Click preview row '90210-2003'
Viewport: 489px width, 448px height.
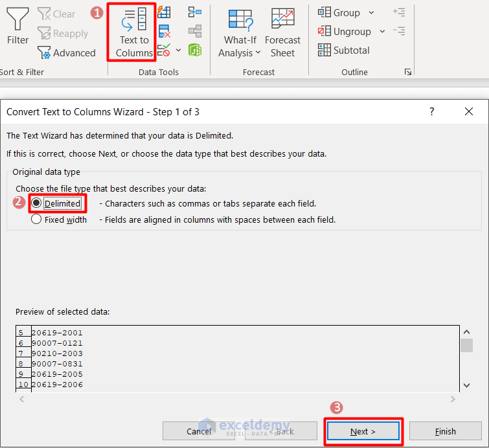coord(57,353)
